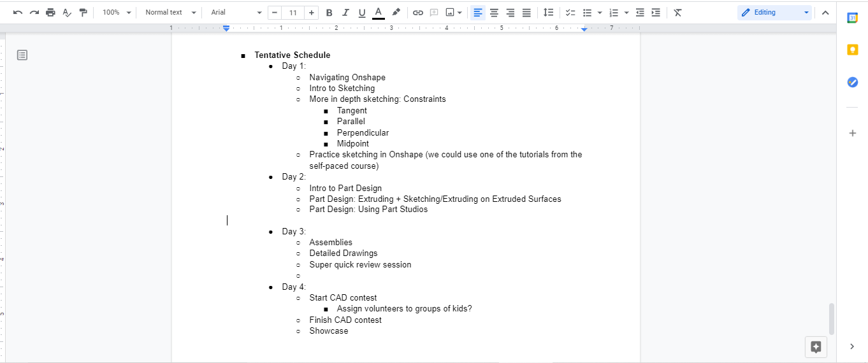The image size is (868, 363).
Task: Open the Arial font family dropdown
Action: pyautogui.click(x=236, y=12)
